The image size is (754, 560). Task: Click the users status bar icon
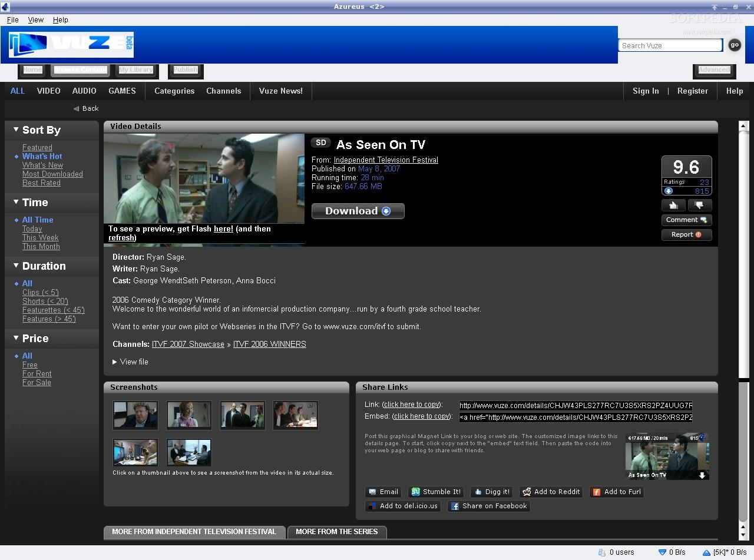[x=601, y=552]
